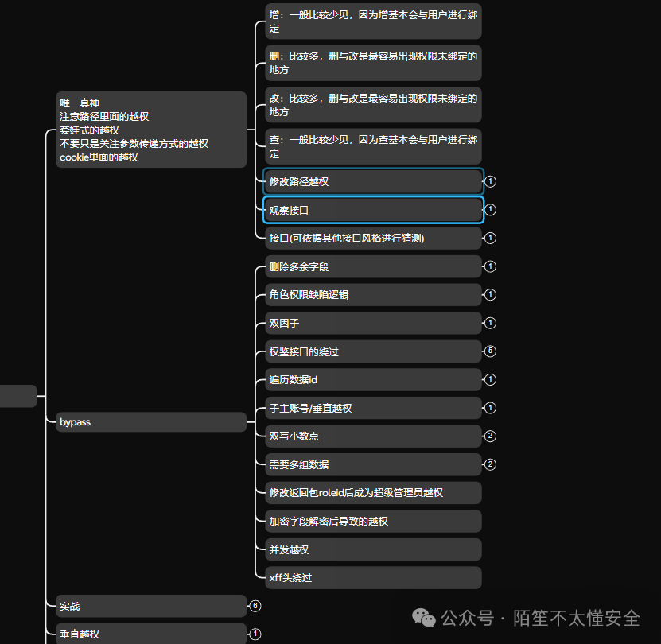Select the 修改返回包roleid 越权 node

tap(373, 493)
